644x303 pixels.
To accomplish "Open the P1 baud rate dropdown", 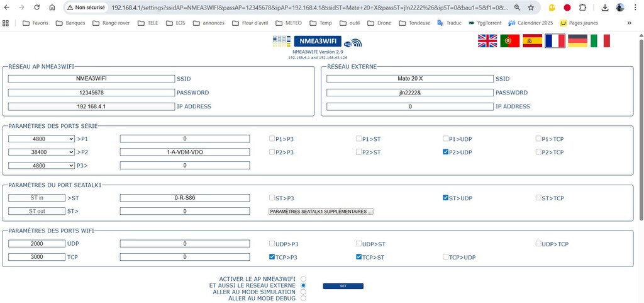I will tap(42, 139).
